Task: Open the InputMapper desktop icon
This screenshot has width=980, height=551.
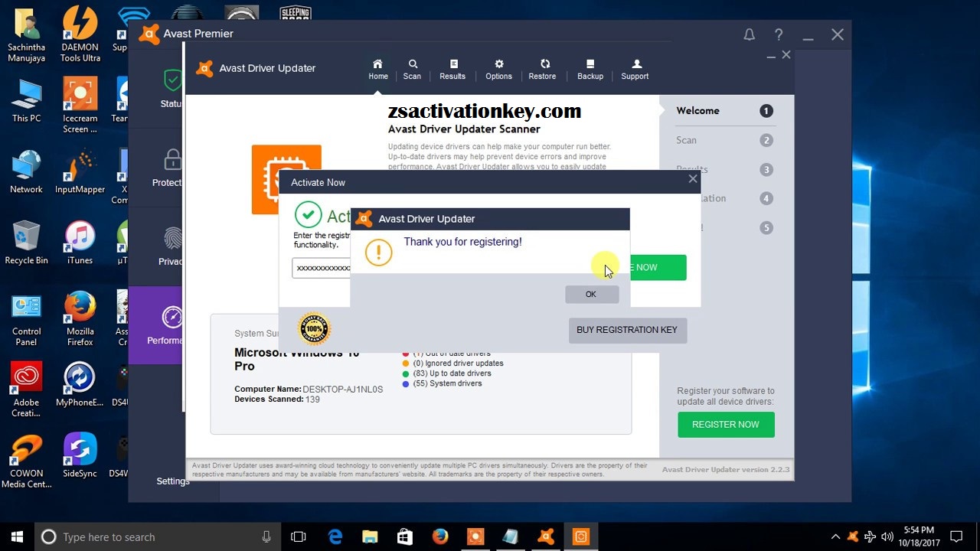Action: click(80, 171)
